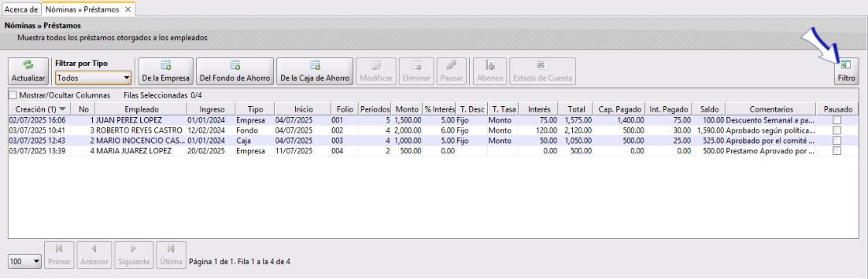Sort by the Comentarios column header
The height and width of the screenshot is (279, 868).
pyautogui.click(x=770, y=108)
